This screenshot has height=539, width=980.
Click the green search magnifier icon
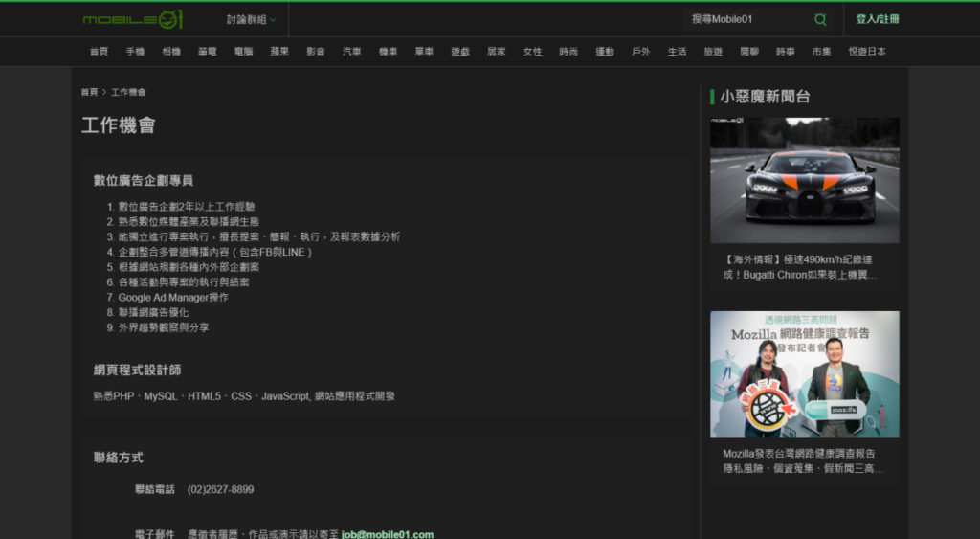[x=820, y=19]
